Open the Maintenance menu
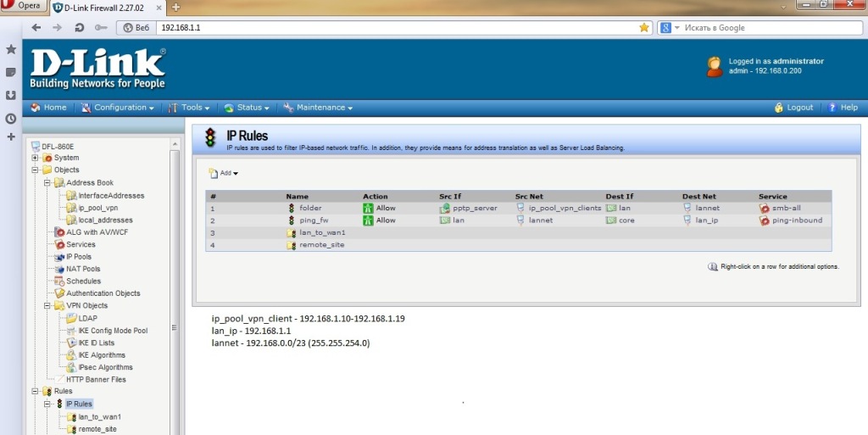This screenshot has height=435, width=868. click(319, 108)
